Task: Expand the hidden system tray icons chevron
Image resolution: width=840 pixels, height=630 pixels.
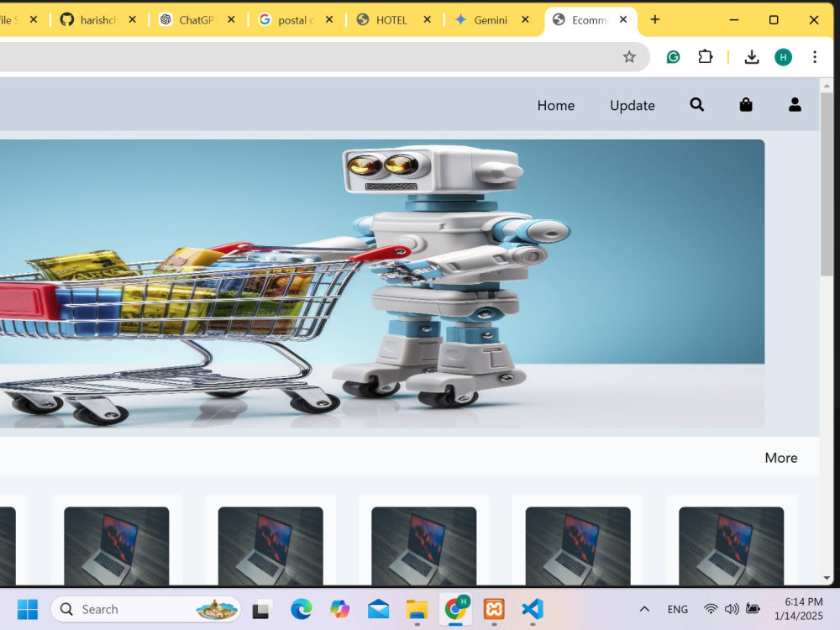Action: point(644,609)
